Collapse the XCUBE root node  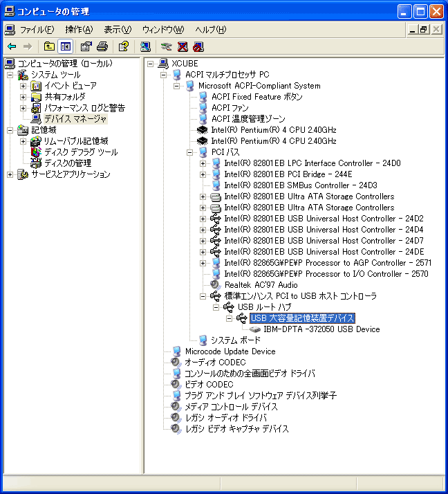(x=151, y=64)
